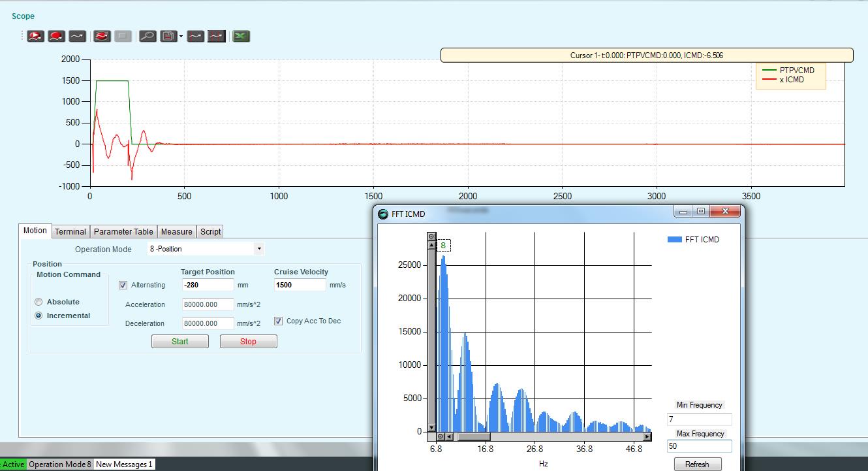This screenshot has height=471, width=868.
Task: Uncheck Copy Acc To Dec
Action: pyautogui.click(x=279, y=321)
